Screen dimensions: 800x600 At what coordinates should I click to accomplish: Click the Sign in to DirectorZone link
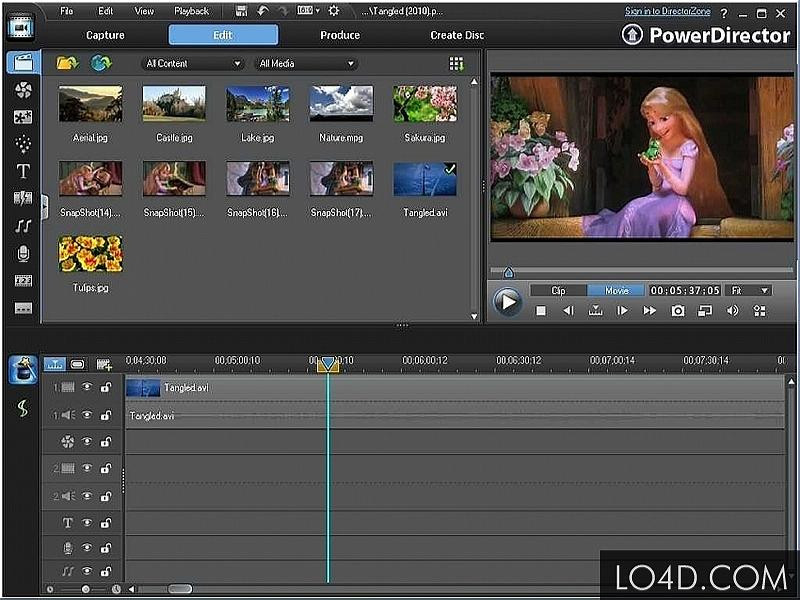point(667,11)
